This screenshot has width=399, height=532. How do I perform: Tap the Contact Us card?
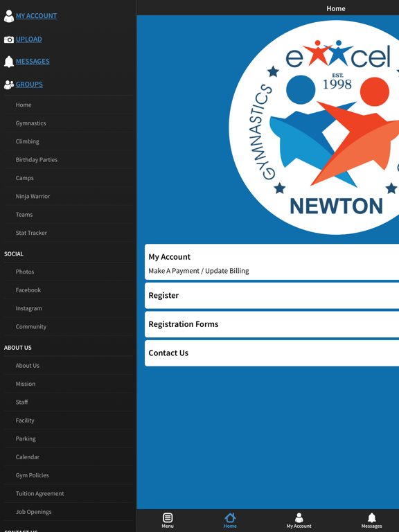click(272, 353)
